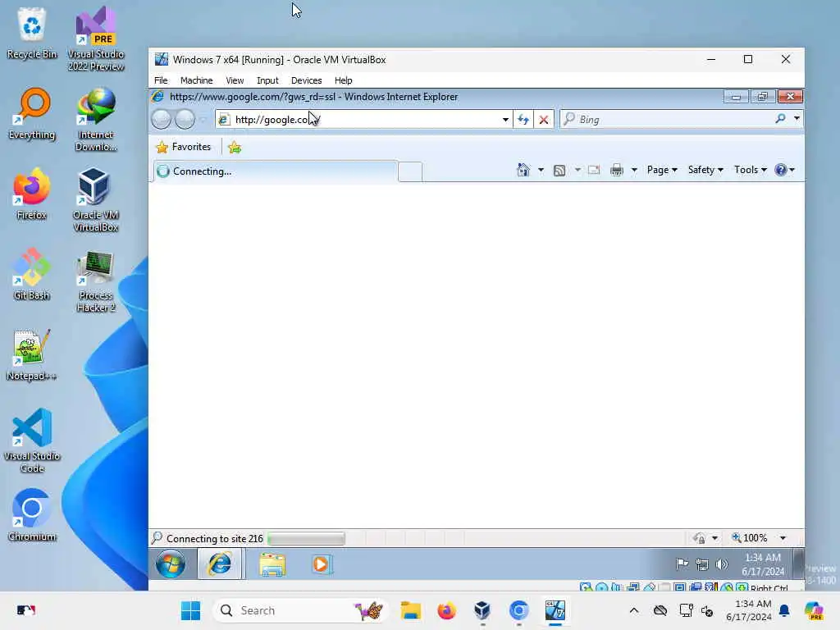Expand the Print options dropdown arrow
The width and height of the screenshot is (840, 630).
(634, 171)
